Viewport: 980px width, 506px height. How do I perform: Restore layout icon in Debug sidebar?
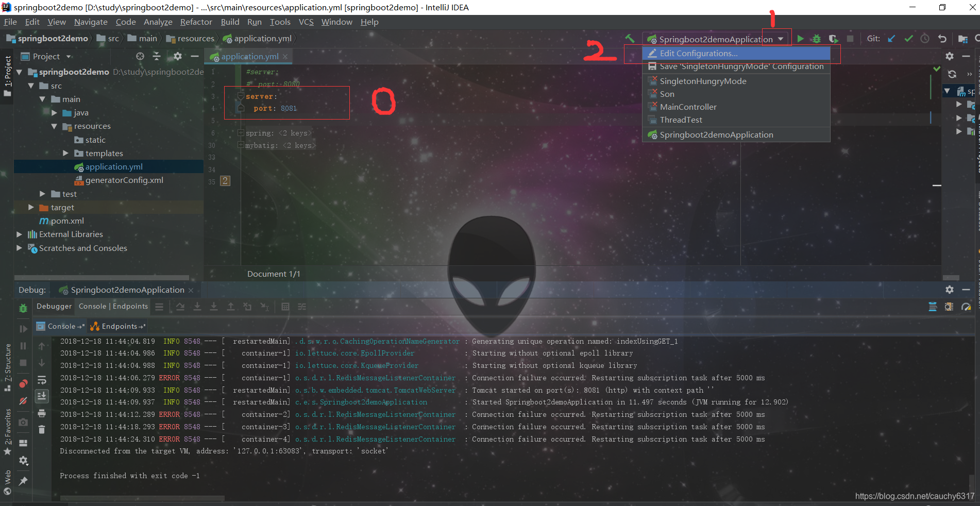pos(23,443)
